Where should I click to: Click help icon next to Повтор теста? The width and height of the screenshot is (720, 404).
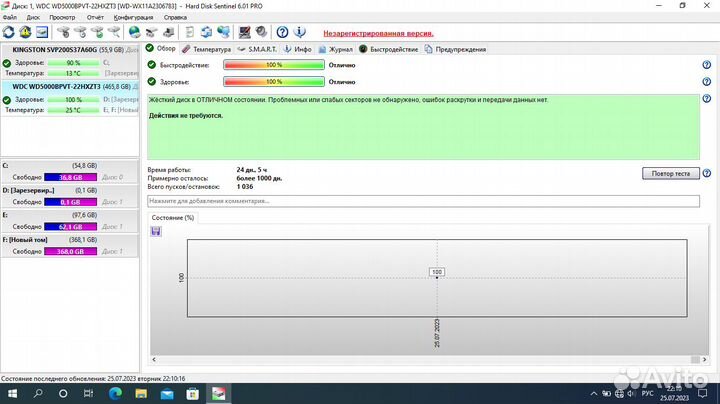pos(707,174)
